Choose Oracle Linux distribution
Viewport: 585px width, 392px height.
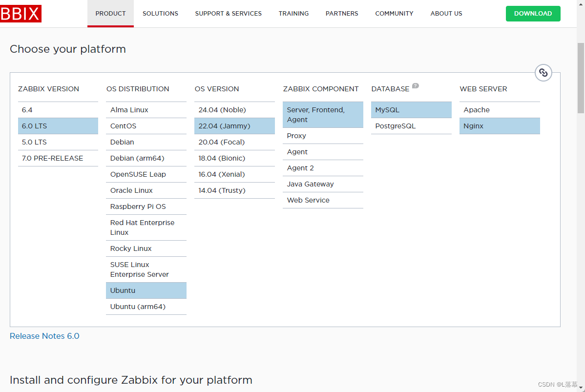[146, 190]
